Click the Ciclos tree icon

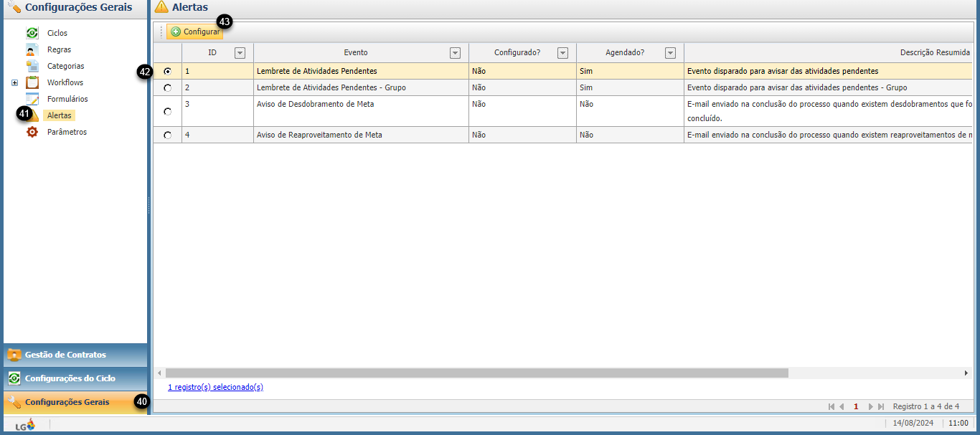click(x=32, y=33)
